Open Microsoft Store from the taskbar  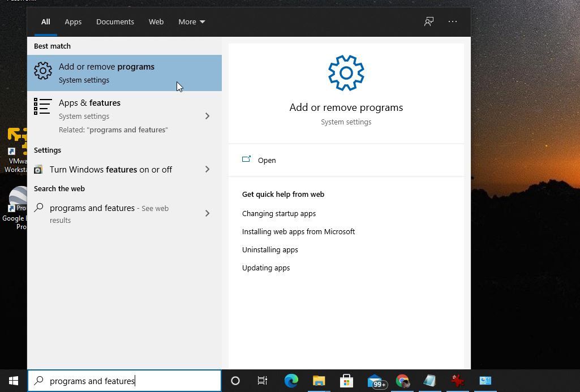(x=346, y=381)
